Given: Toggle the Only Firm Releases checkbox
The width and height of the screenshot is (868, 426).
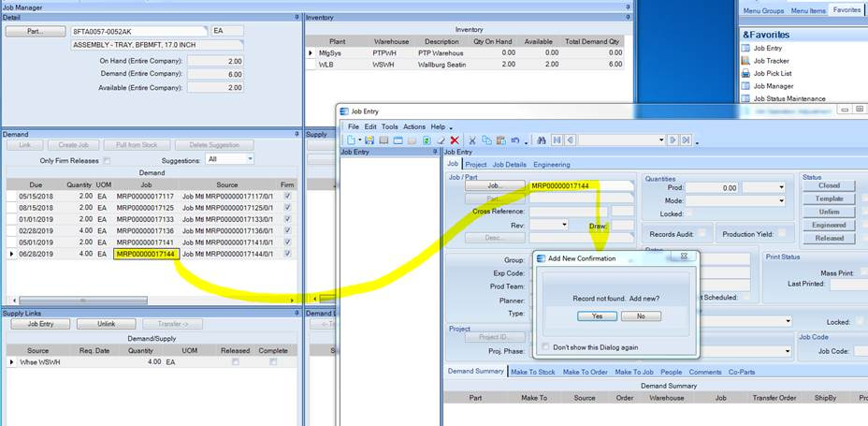Looking at the screenshot, I should 107,161.
